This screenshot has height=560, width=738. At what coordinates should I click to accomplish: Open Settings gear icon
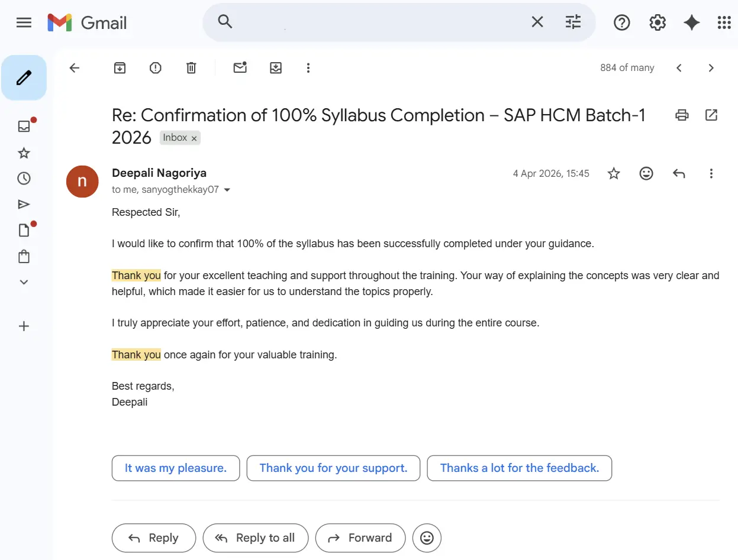pos(658,22)
